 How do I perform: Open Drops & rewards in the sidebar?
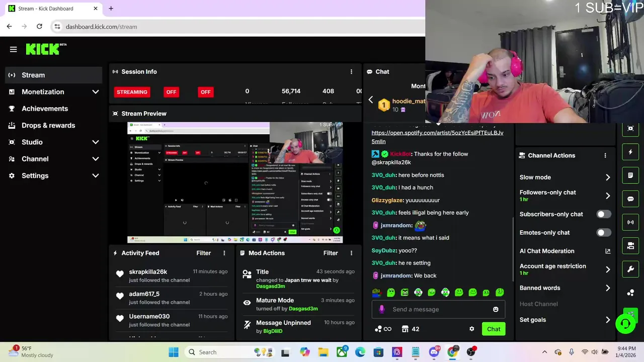point(54,125)
